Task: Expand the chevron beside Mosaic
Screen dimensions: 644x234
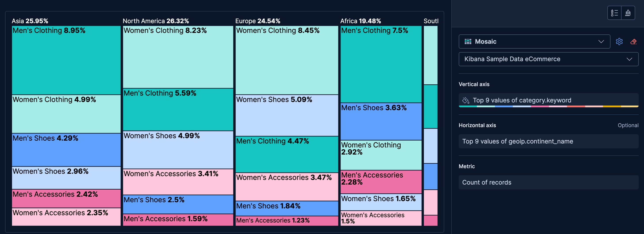Action: pyautogui.click(x=601, y=42)
